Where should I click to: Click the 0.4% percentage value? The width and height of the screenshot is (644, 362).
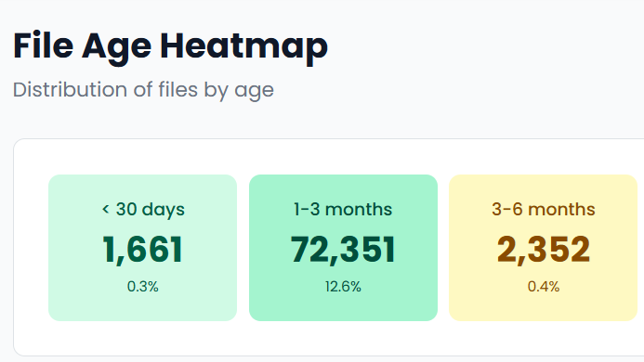(544, 287)
